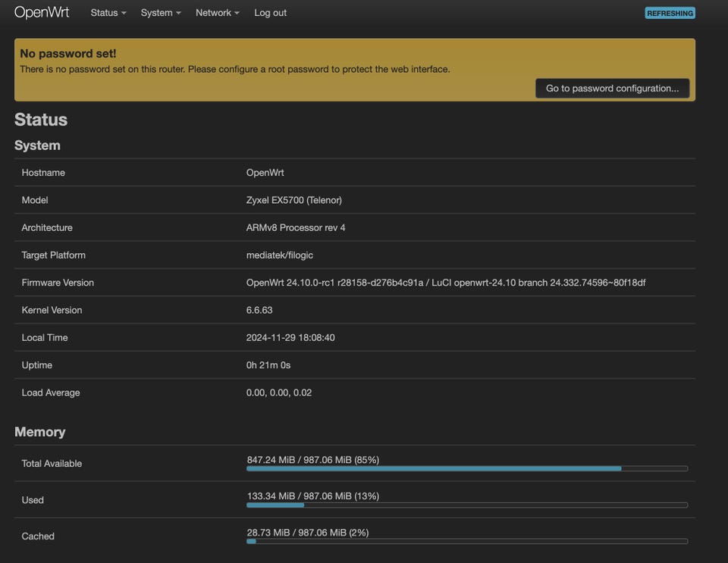728x563 pixels.
Task: Click the OpenWrt logo
Action: (42, 12)
